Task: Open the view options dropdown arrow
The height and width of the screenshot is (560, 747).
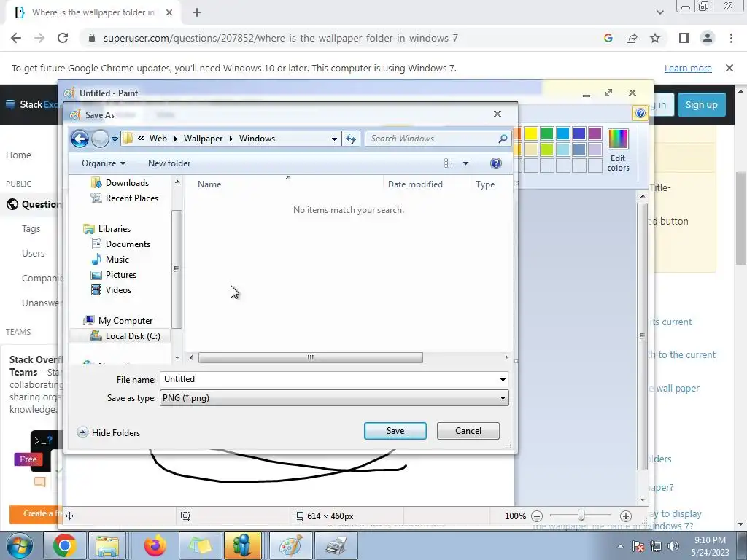Action: tap(465, 163)
